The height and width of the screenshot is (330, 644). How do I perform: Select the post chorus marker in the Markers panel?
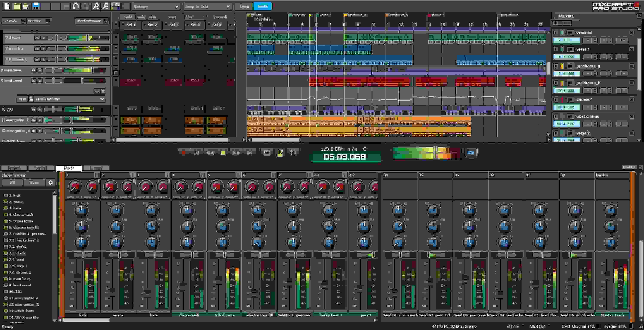tap(588, 116)
